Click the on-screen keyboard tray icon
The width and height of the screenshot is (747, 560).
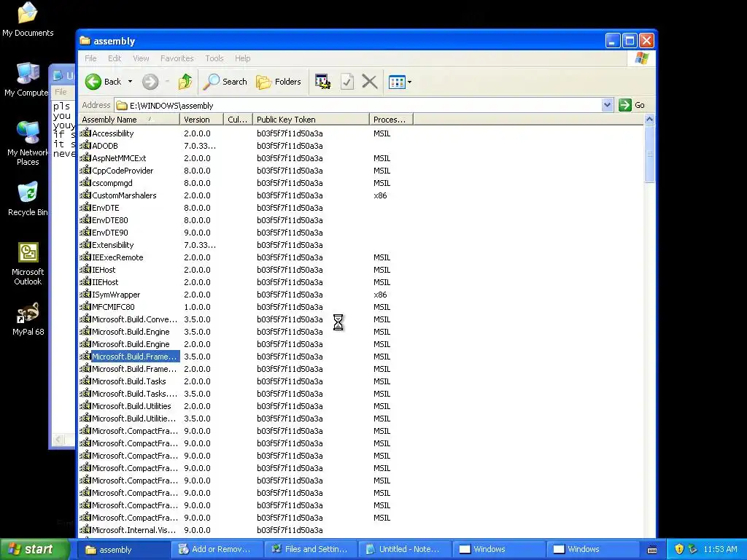pos(652,550)
